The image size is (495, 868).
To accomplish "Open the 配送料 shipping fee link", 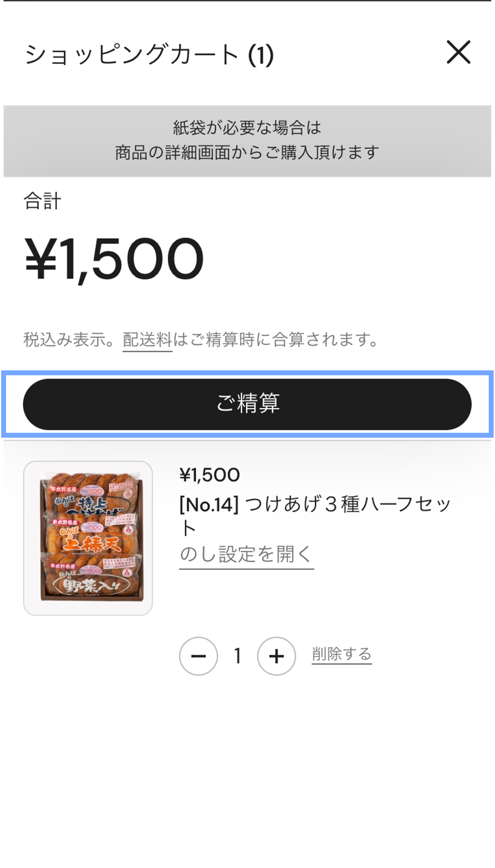I will (147, 339).
